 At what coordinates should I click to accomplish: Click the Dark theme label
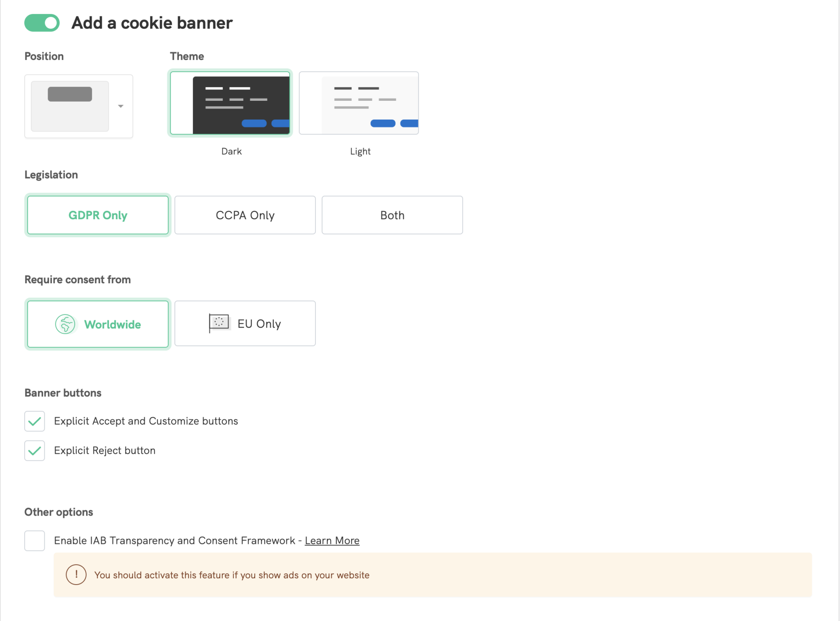pos(231,151)
